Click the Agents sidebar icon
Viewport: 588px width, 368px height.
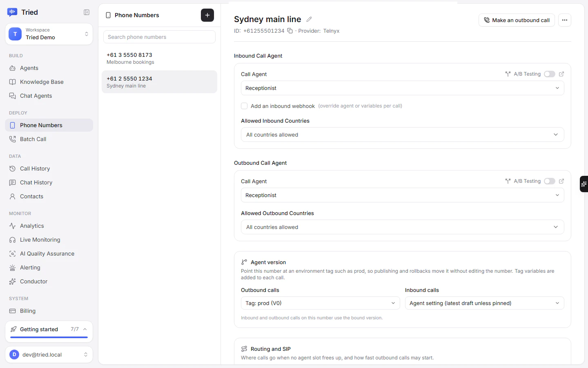tap(13, 68)
